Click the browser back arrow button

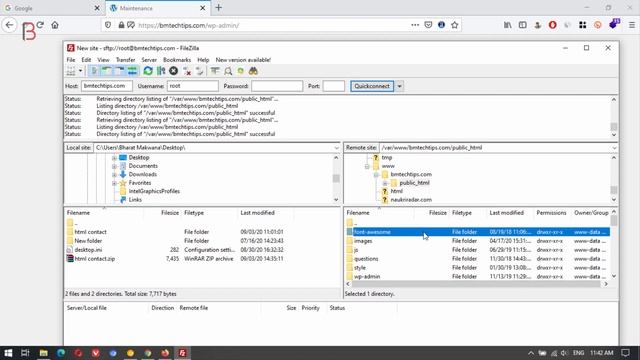9,25
